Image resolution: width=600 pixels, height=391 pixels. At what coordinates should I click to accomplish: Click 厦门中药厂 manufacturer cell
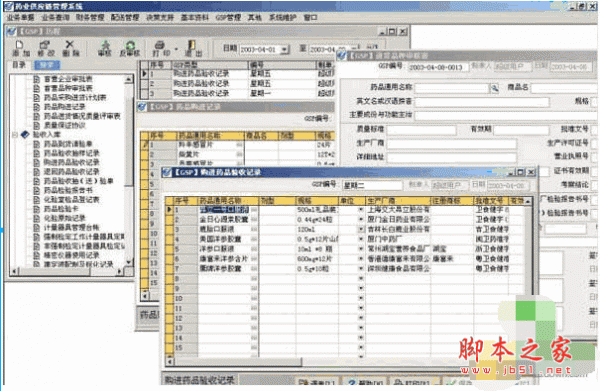398,239
